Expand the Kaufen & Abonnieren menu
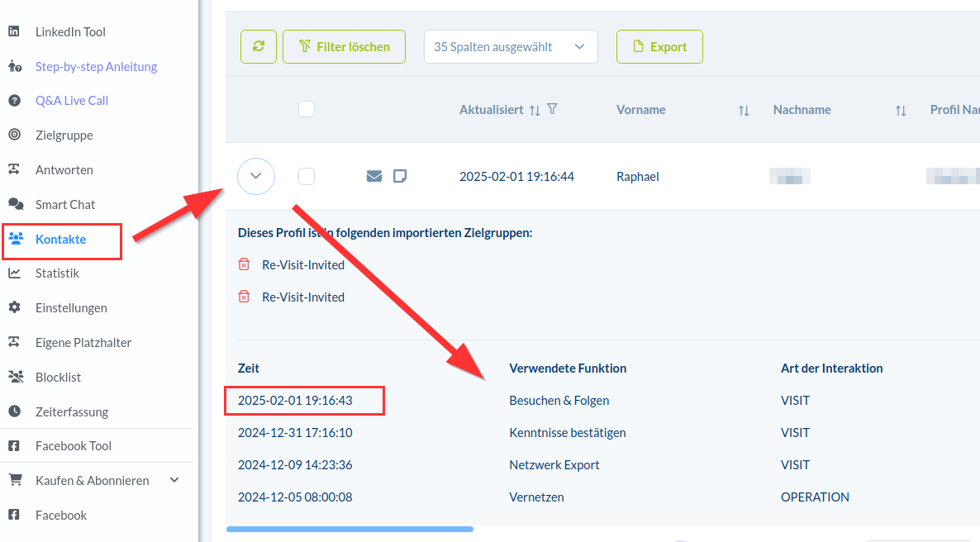Screen dimensions: 980x542 point(174,480)
